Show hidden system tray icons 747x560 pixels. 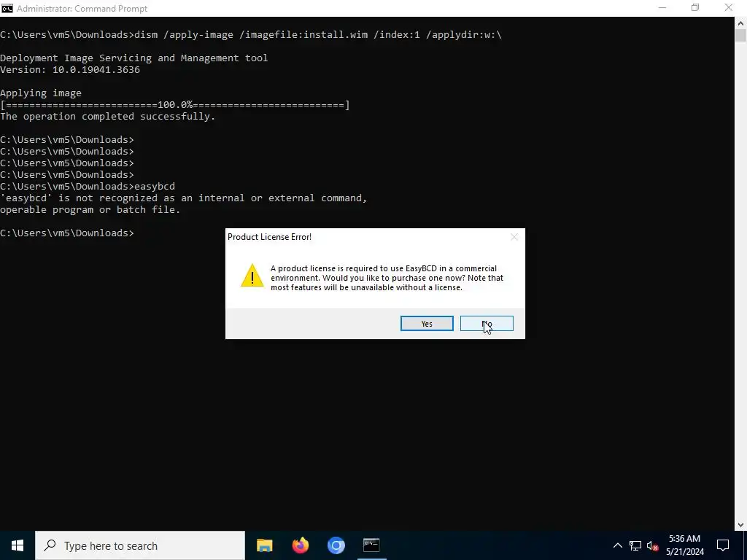click(617, 545)
